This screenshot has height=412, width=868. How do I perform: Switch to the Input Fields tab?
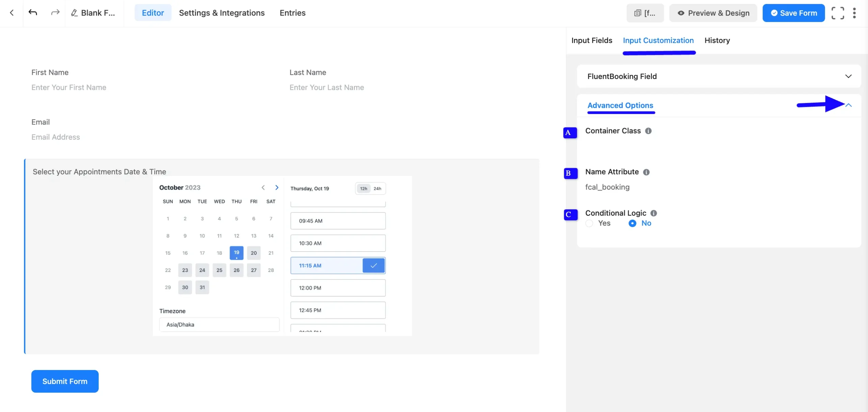coord(592,40)
